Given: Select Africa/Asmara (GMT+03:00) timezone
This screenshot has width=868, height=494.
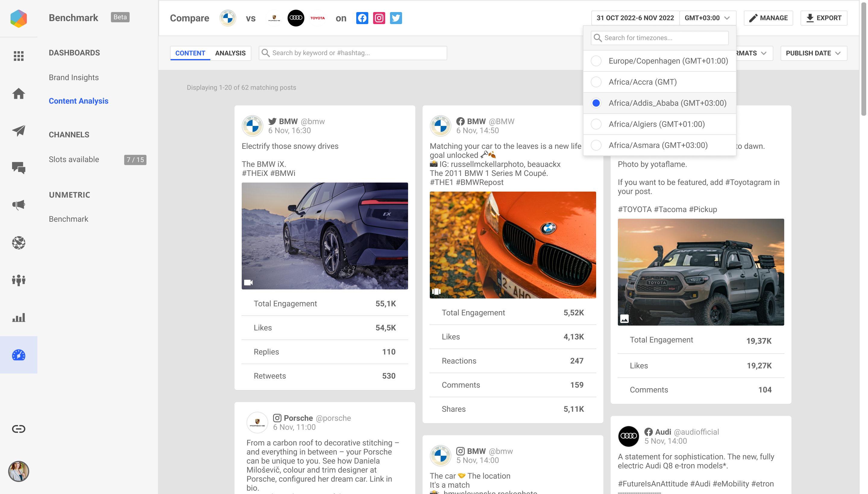Looking at the screenshot, I should [659, 145].
